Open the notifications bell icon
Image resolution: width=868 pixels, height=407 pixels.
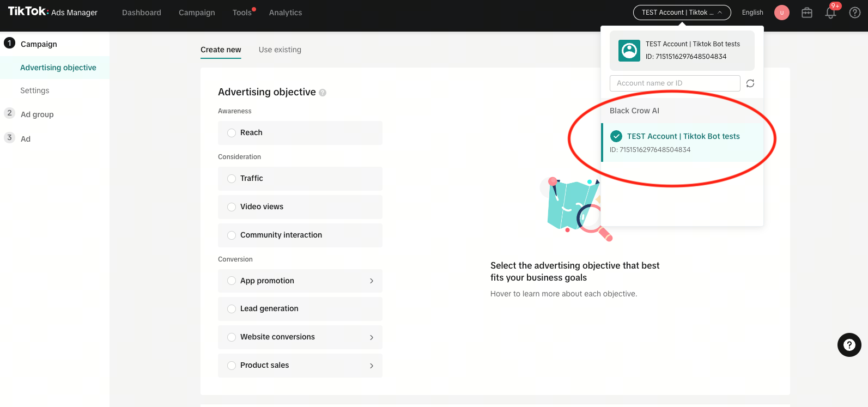pos(831,12)
